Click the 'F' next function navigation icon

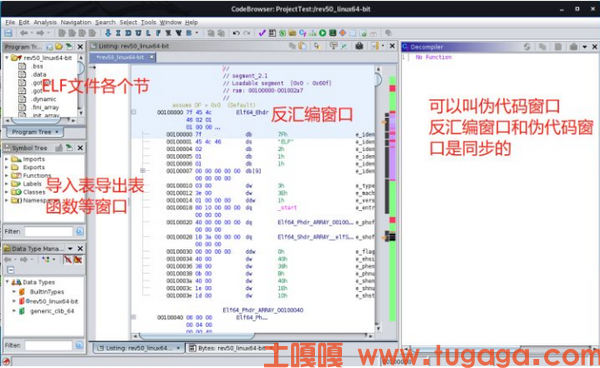158,33
